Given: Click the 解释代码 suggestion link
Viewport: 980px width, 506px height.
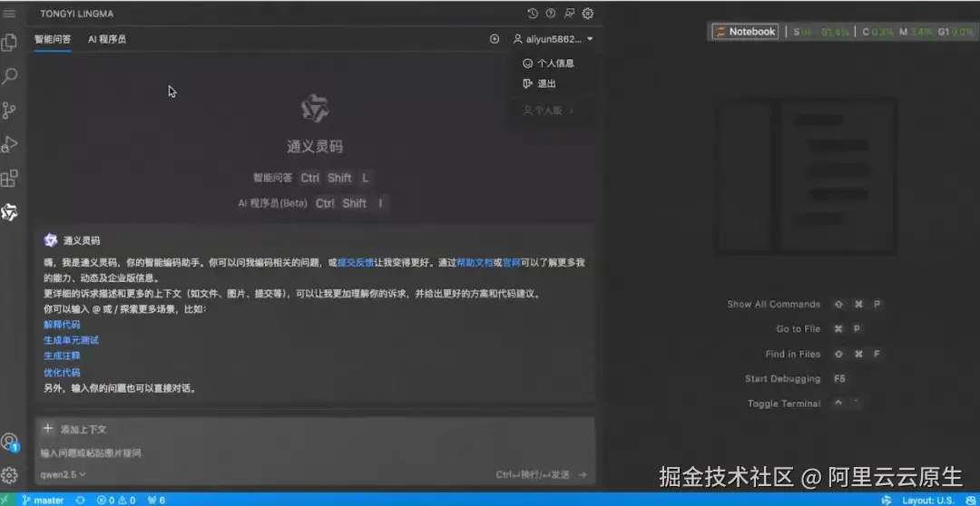Looking at the screenshot, I should coord(62,325).
